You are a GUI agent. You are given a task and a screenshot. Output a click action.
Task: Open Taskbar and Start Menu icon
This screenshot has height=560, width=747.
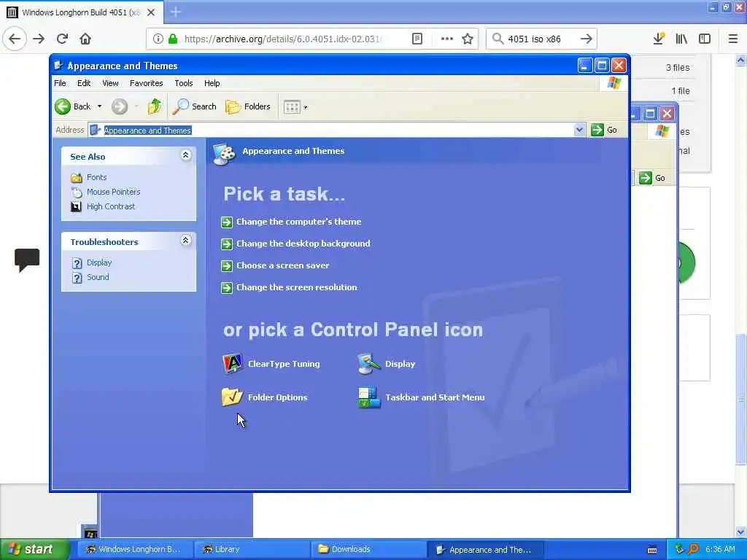(369, 397)
